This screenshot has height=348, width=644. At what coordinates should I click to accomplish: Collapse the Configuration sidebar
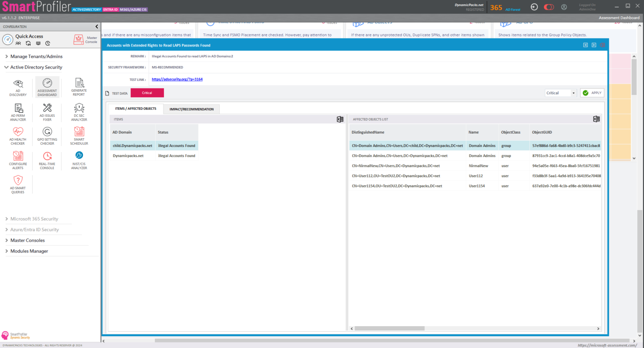pos(97,26)
